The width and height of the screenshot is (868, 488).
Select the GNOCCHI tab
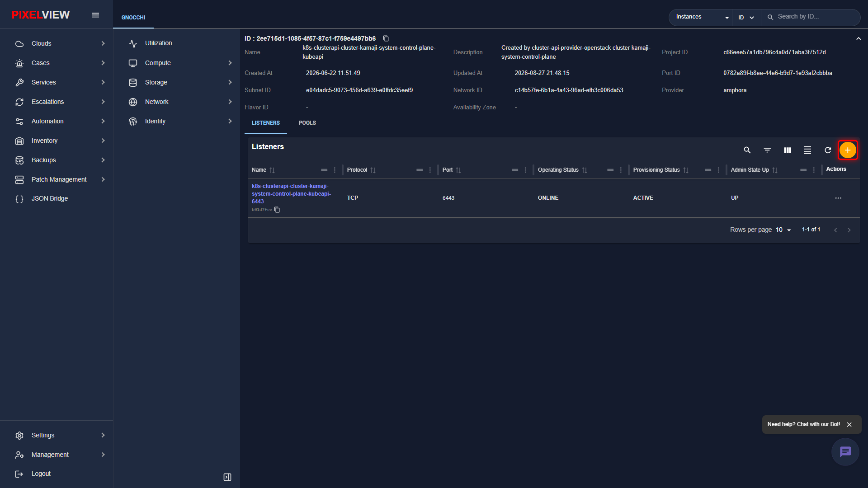pyautogui.click(x=133, y=18)
